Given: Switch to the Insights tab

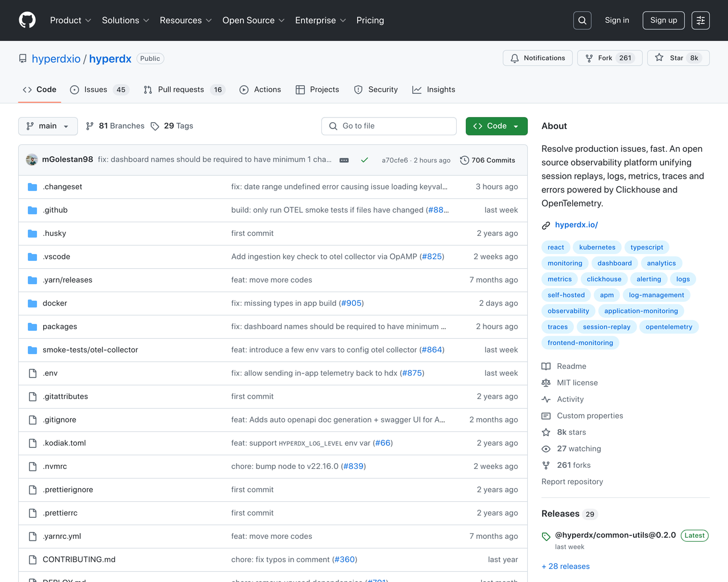Looking at the screenshot, I should [434, 90].
